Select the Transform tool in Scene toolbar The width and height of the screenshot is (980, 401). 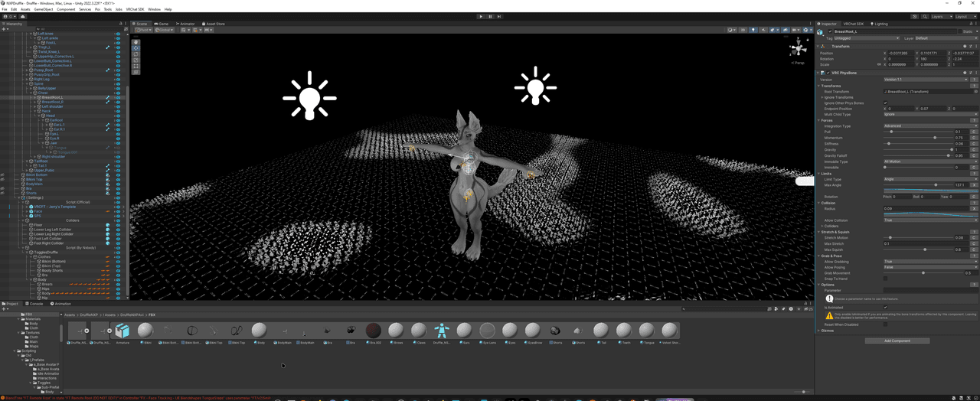coord(136,73)
